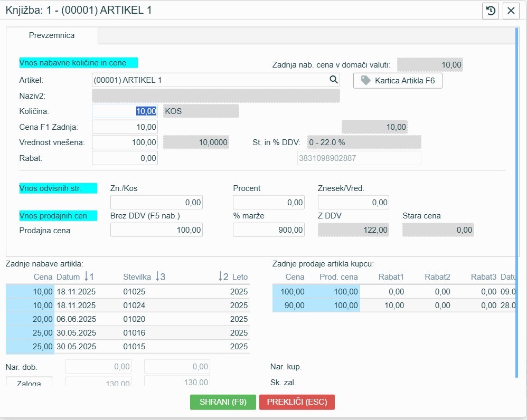
Task: Sort by Stevilka column arrow
Action: coord(160,276)
